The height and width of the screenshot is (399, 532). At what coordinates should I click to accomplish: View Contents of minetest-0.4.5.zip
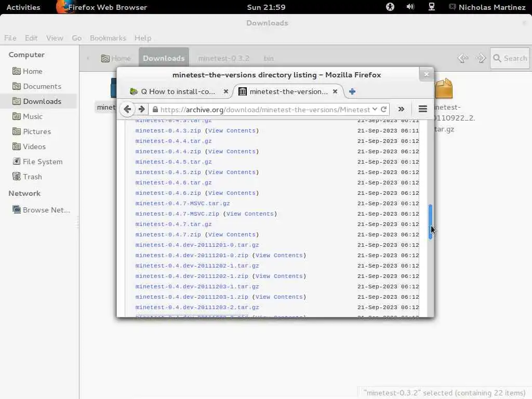point(232,172)
